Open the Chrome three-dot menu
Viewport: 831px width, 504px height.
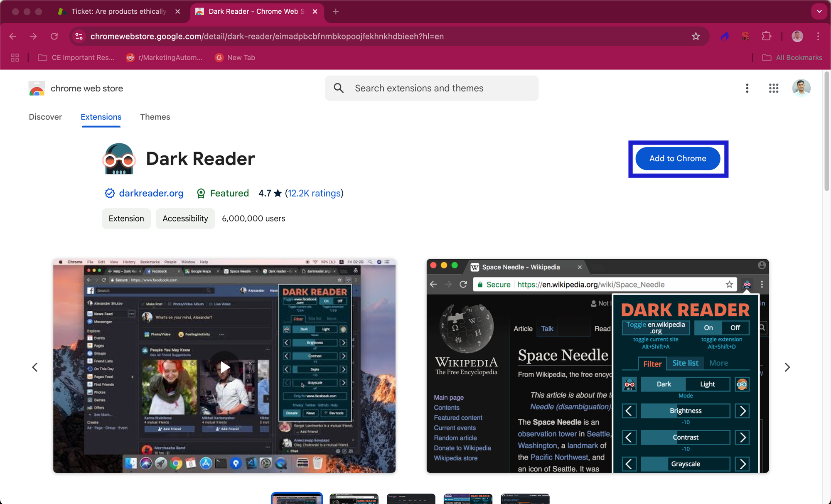point(818,36)
